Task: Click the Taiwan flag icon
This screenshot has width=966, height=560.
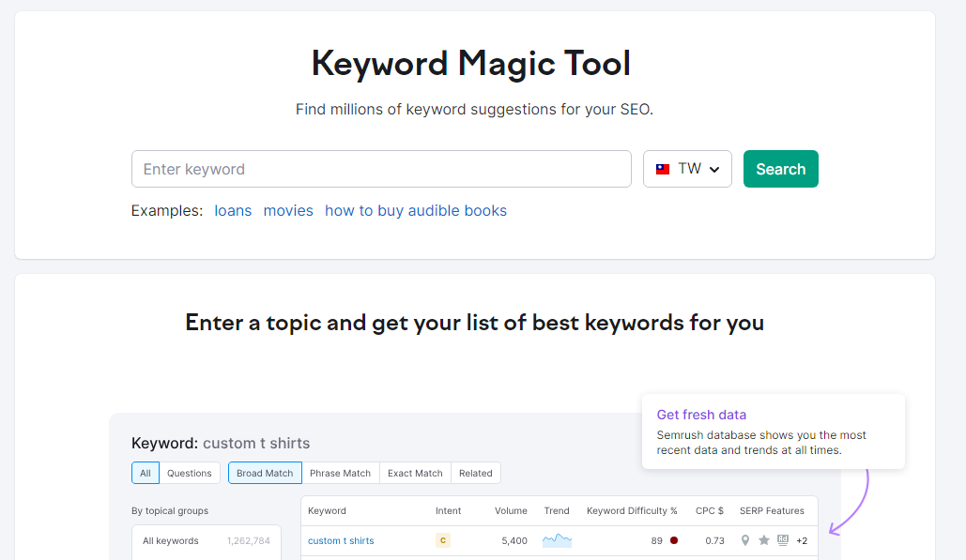Action: pyautogui.click(x=663, y=169)
